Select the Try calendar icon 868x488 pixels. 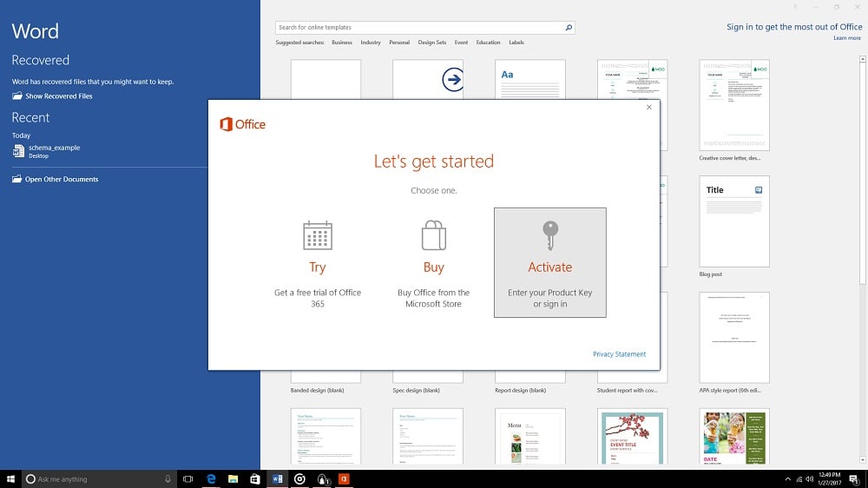tap(318, 235)
